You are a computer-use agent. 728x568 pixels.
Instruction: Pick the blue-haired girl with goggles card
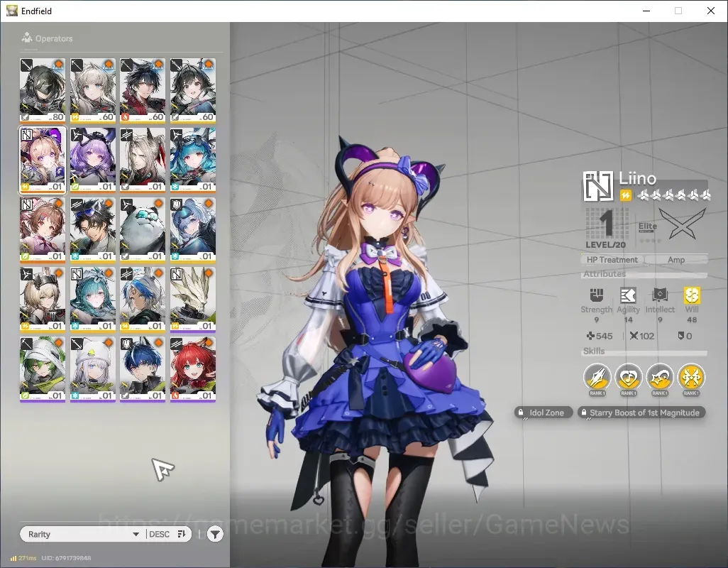[193, 160]
